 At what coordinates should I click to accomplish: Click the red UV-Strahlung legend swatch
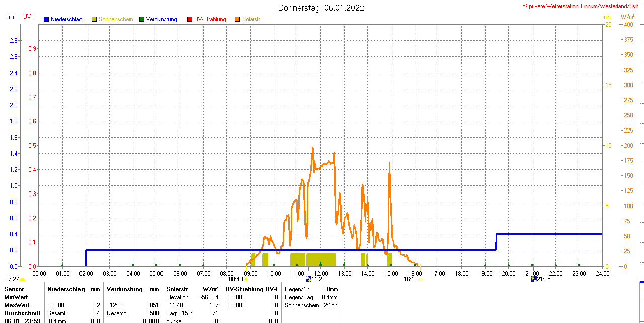[x=190, y=19]
